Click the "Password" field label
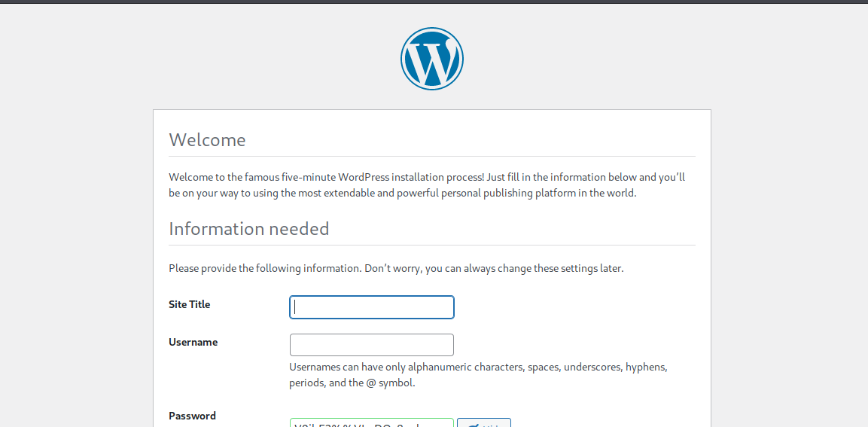 coord(192,416)
